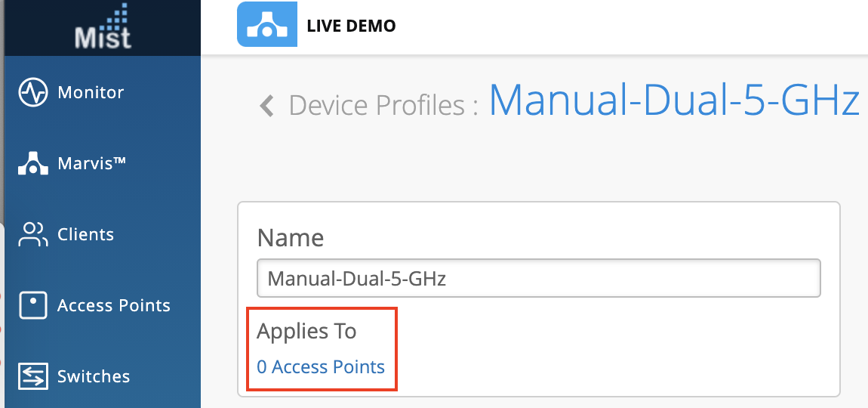
Task: Navigate to Access Points sidebar label
Action: coord(114,305)
